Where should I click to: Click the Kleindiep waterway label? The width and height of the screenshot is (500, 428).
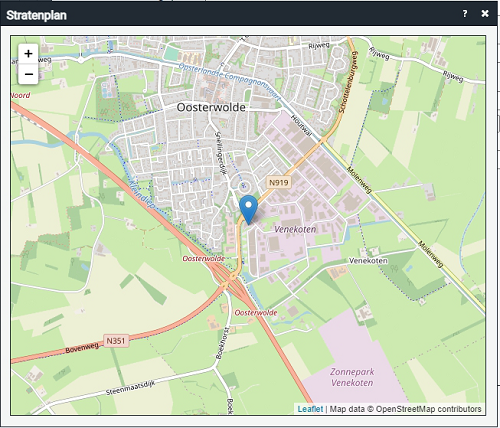tap(142, 193)
